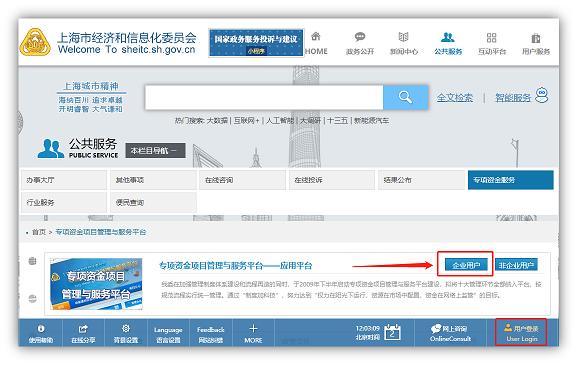Image resolution: width=578 pixels, height=365 pixels.
Task: Click the 上海城市精神 heading text
Action: point(91,86)
